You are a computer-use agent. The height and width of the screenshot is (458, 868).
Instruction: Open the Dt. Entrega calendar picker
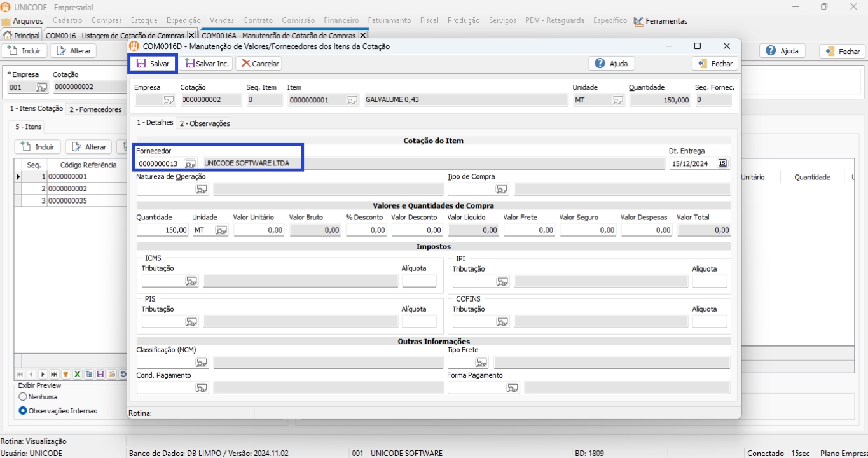point(722,163)
